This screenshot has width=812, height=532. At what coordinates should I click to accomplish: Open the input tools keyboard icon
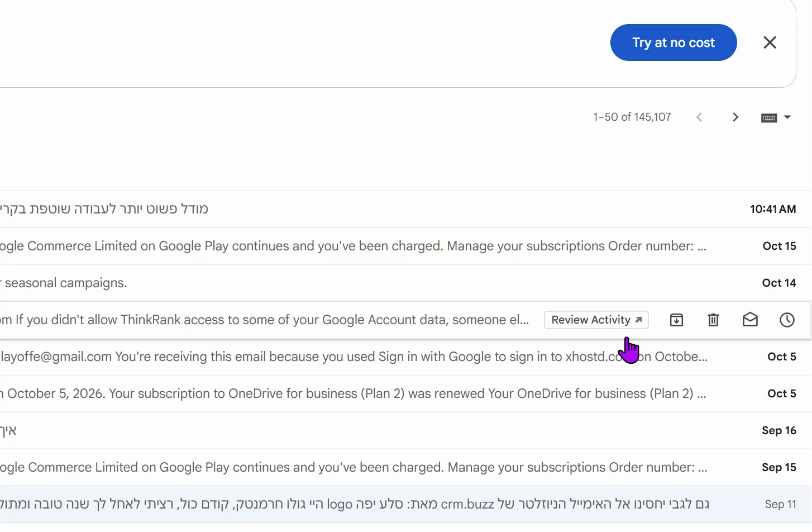769,117
